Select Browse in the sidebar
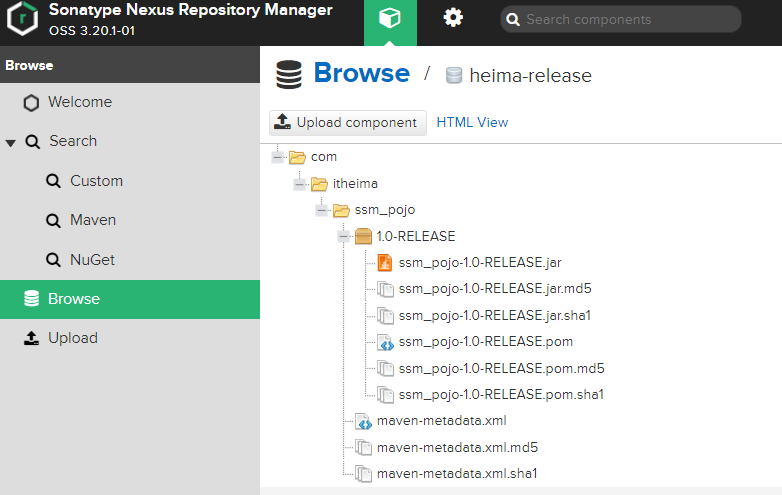782x495 pixels. point(130,299)
